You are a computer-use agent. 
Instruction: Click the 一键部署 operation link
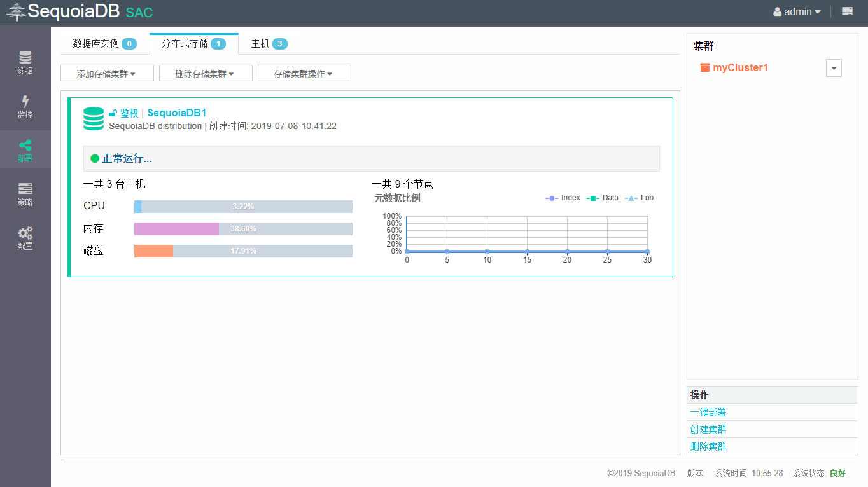click(x=708, y=412)
